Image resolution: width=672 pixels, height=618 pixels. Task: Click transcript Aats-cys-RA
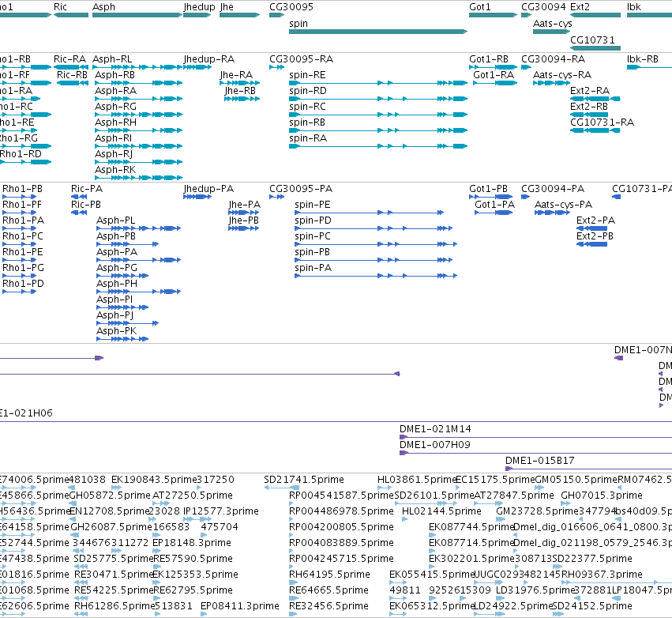(x=551, y=83)
